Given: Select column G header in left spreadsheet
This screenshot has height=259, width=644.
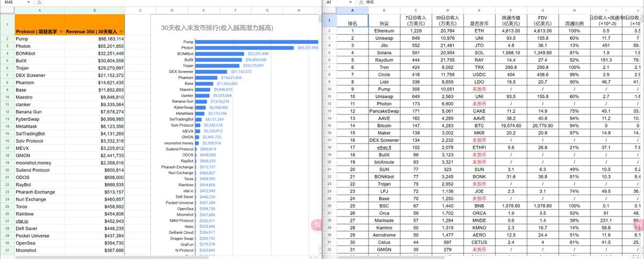Looking at the screenshot, I should (267, 10).
